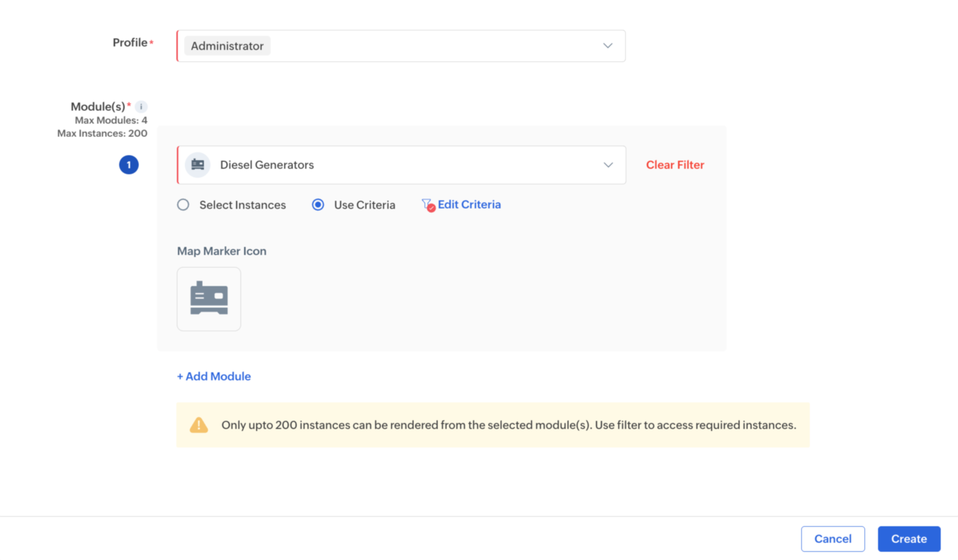The image size is (958, 560).
Task: Click the Administrator profile tag
Action: pos(227,46)
